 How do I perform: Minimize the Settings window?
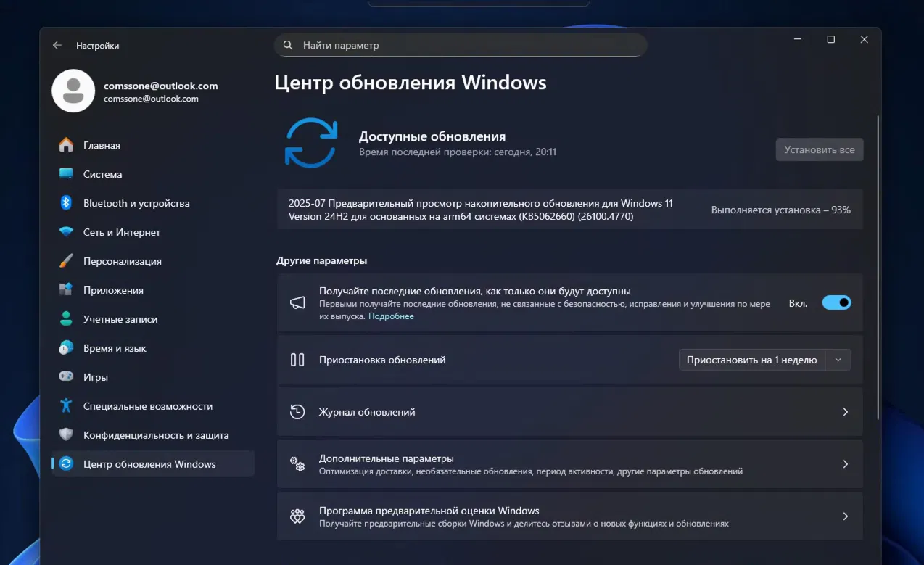tap(798, 40)
